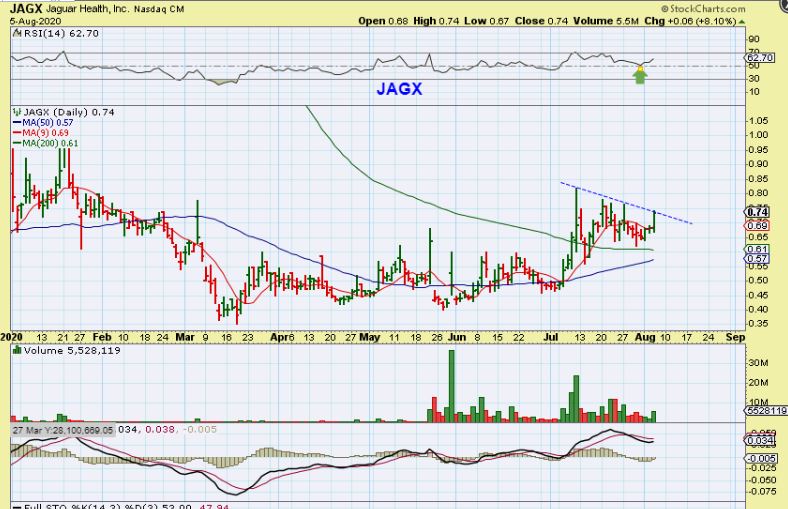788x509 pixels.
Task: Click the Open 0.68 value
Action: (383, 21)
